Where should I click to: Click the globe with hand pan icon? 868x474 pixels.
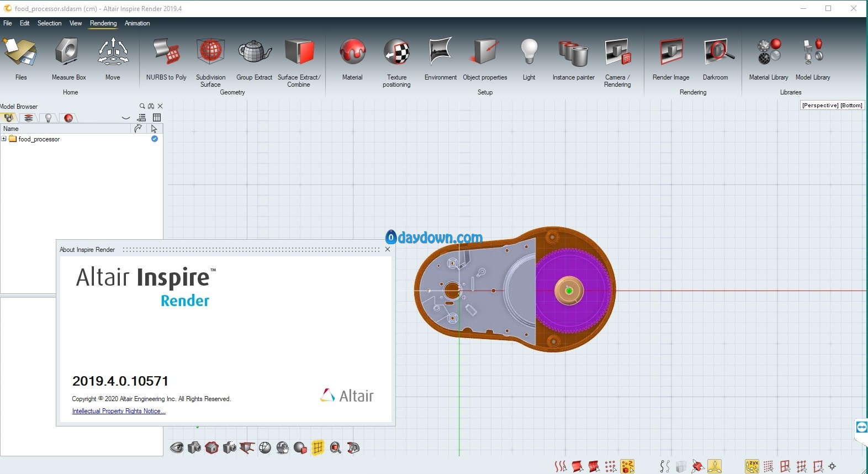pyautogui.click(x=282, y=447)
